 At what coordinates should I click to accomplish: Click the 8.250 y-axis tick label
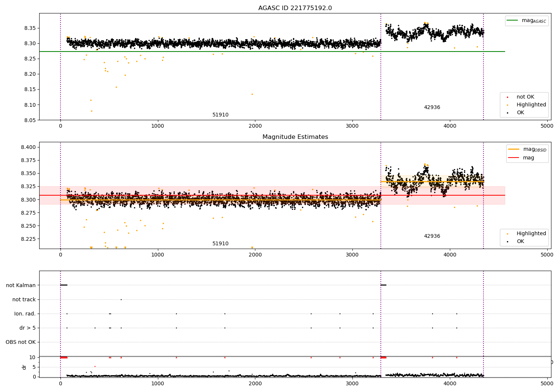pyautogui.click(x=28, y=226)
